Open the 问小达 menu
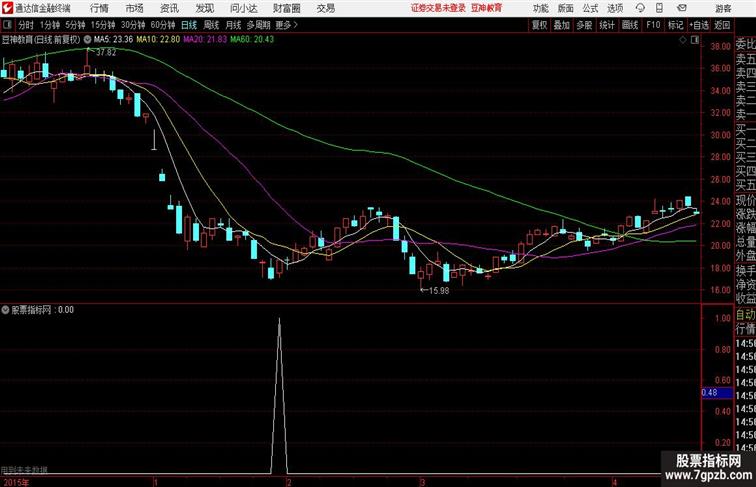This screenshot has height=487, width=756. click(x=243, y=8)
